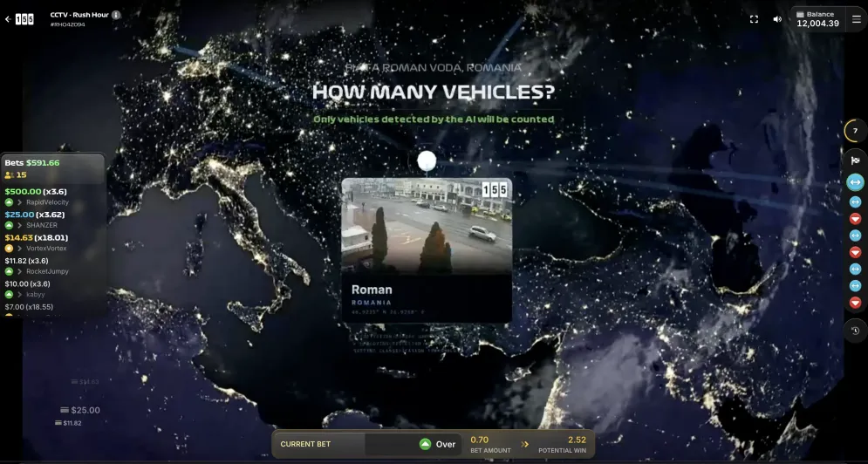Click green Over icon beside RocketJumpy
The width and height of the screenshot is (868, 464).
tap(9, 271)
